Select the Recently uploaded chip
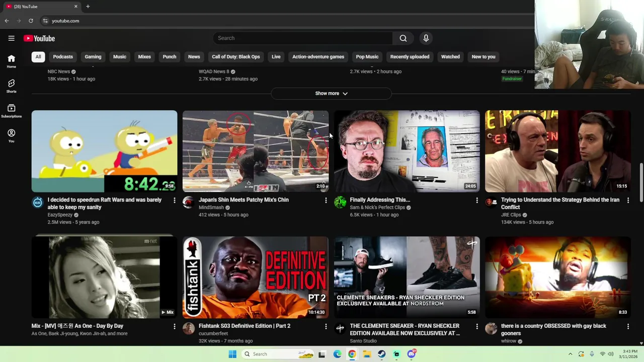 pos(410,57)
